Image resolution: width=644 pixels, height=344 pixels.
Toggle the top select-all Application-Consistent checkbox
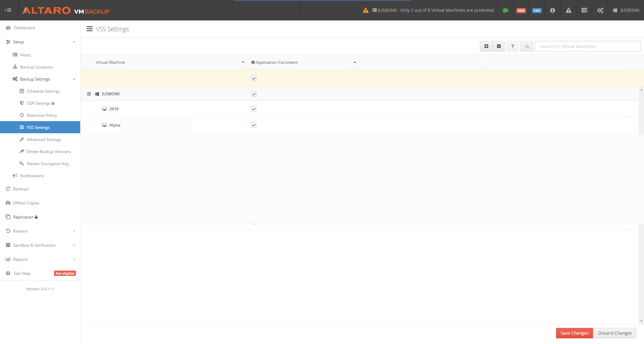(x=254, y=79)
